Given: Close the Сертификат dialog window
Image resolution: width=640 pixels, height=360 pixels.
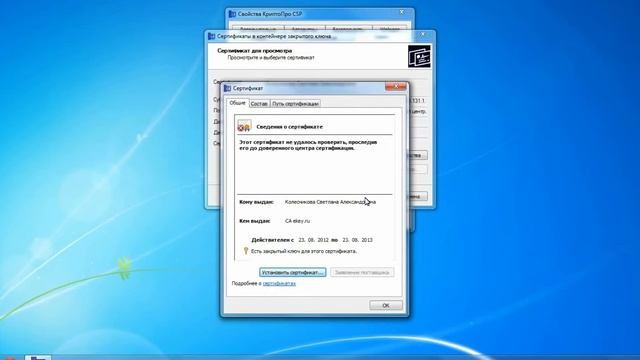Looking at the screenshot, I should click(395, 87).
